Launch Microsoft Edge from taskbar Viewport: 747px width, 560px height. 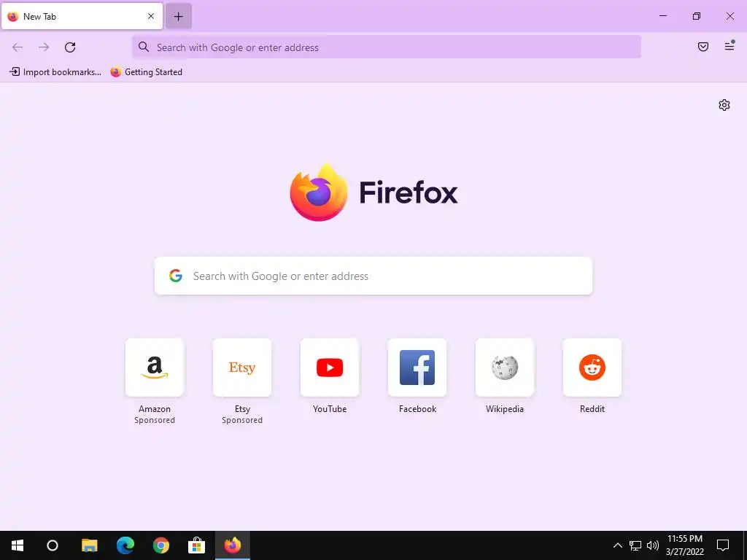(x=125, y=545)
